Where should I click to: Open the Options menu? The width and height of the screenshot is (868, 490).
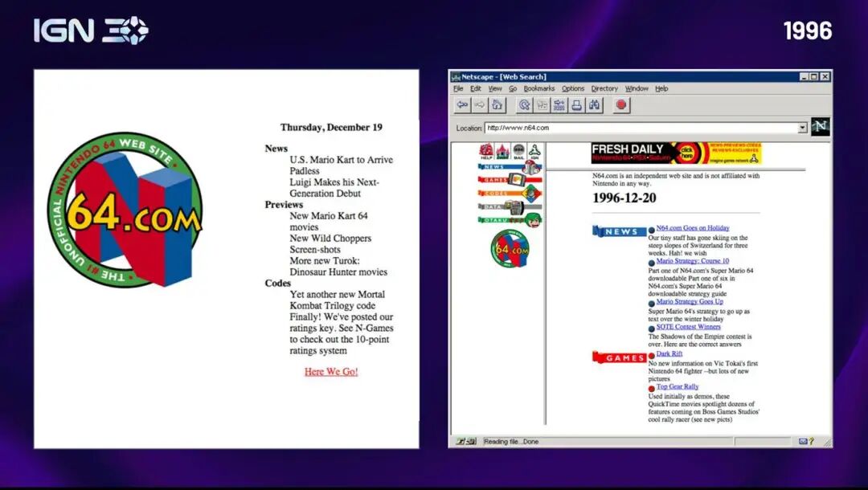click(573, 88)
